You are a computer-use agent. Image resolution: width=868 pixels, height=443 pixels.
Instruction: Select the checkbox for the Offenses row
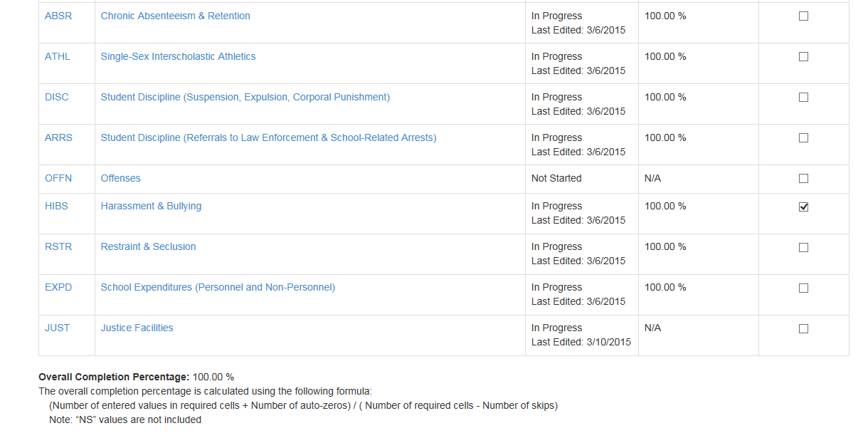[803, 178]
